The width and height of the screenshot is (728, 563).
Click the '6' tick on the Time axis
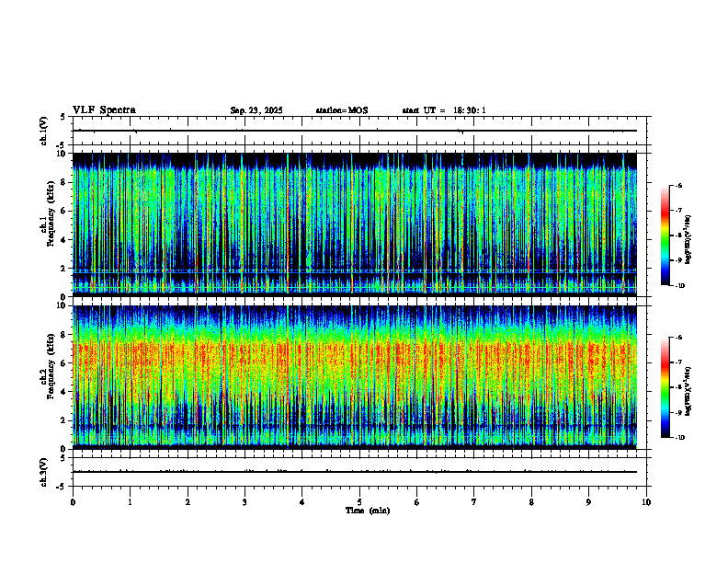(417, 502)
